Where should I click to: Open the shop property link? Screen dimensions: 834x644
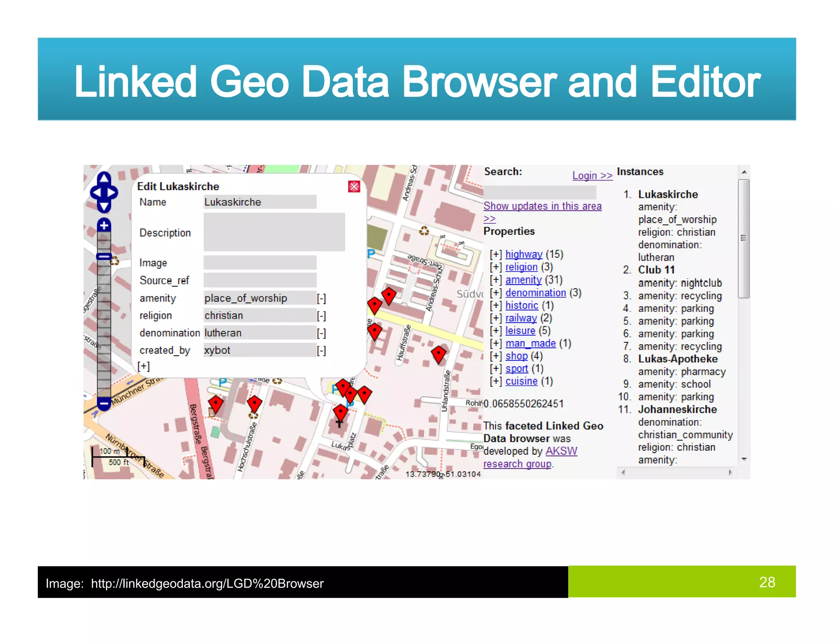pyautogui.click(x=516, y=356)
